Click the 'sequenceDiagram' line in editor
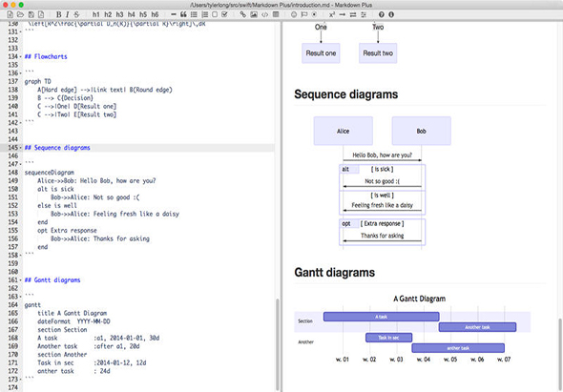The image size is (563, 392). (50, 173)
